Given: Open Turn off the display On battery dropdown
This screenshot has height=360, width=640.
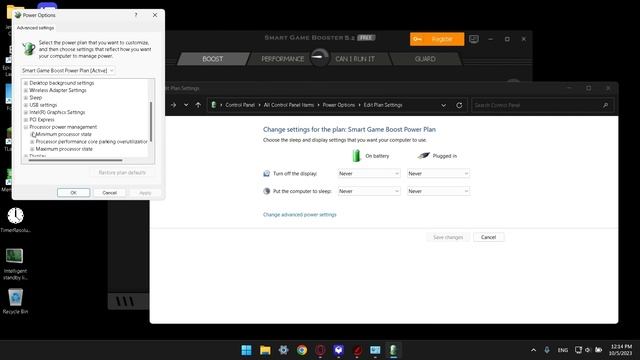Looking at the screenshot, I should [369, 173].
